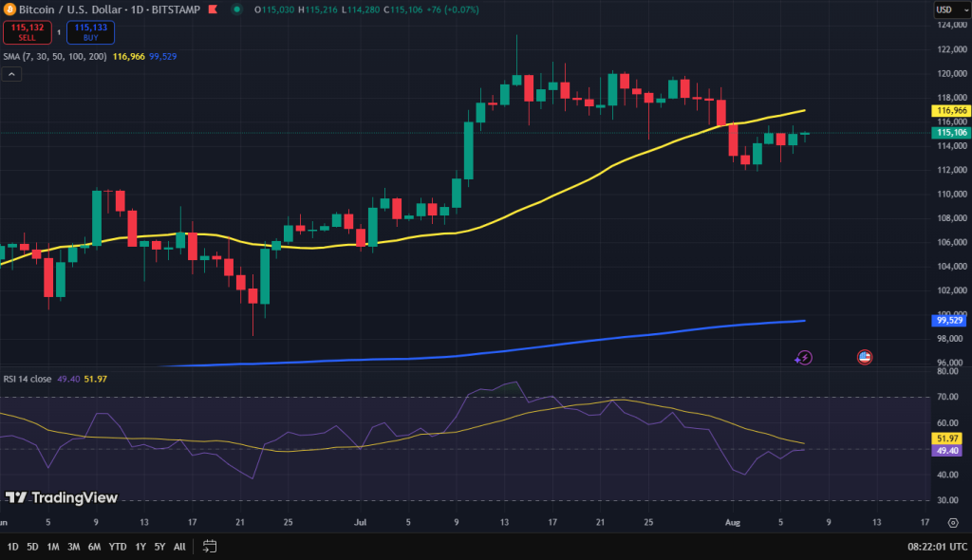The height and width of the screenshot is (560, 972).
Task: Open the USD currency dropdown
Action: pos(944,9)
